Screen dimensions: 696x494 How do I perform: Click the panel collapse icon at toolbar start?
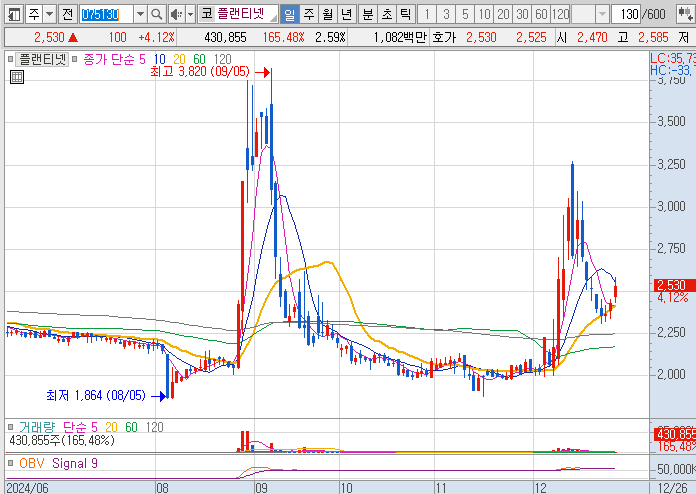tap(14, 14)
